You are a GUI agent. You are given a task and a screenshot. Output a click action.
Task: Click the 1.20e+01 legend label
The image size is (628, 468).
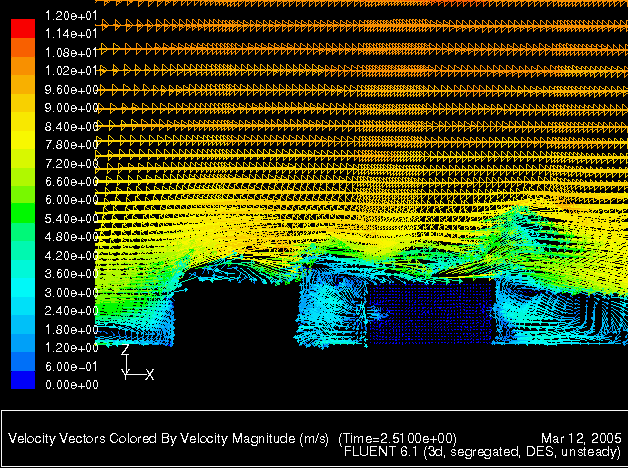pyautogui.click(x=71, y=16)
